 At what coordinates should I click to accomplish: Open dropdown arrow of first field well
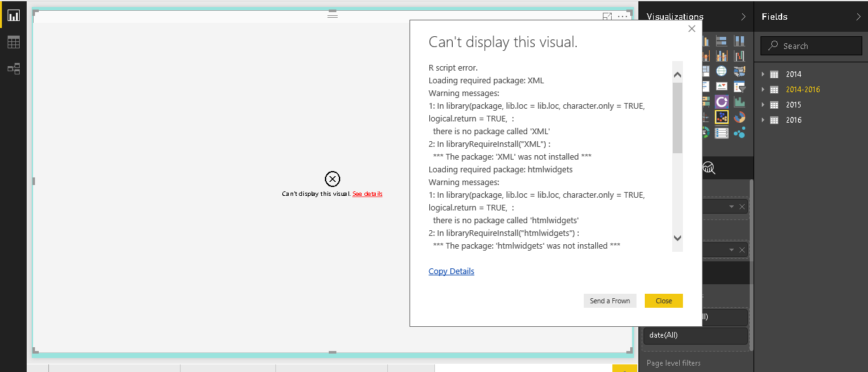click(732, 207)
